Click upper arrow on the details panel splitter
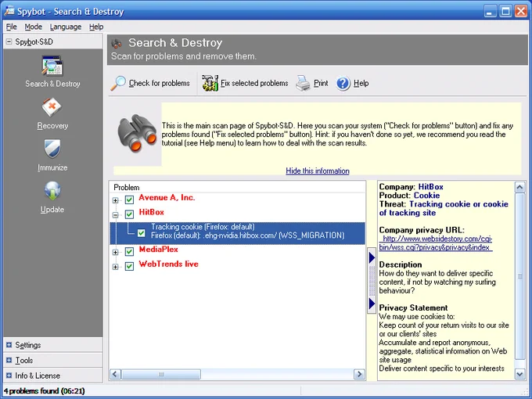The height and width of the screenshot is (399, 532). (372, 257)
